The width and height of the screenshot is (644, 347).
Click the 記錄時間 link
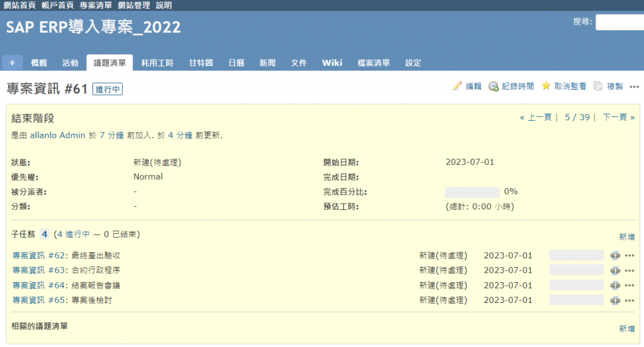point(518,86)
